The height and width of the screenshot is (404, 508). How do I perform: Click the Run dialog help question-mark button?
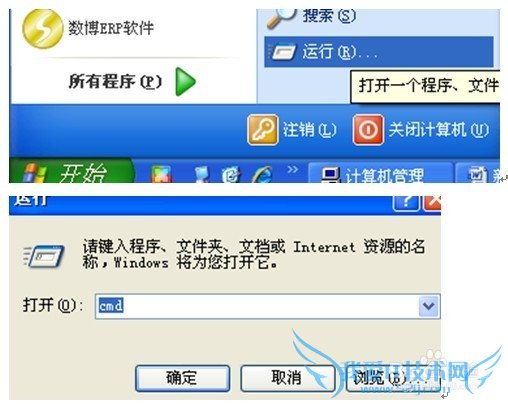click(x=406, y=203)
